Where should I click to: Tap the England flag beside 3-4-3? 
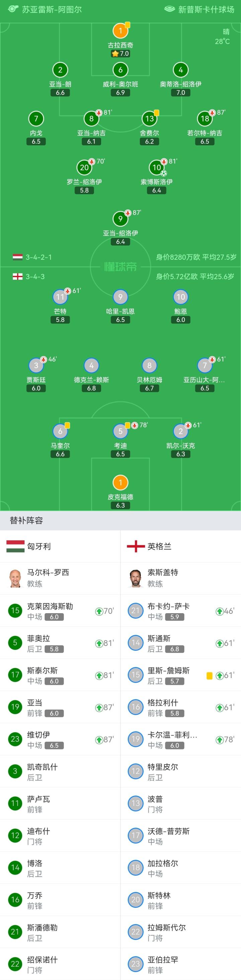[x=17, y=276]
